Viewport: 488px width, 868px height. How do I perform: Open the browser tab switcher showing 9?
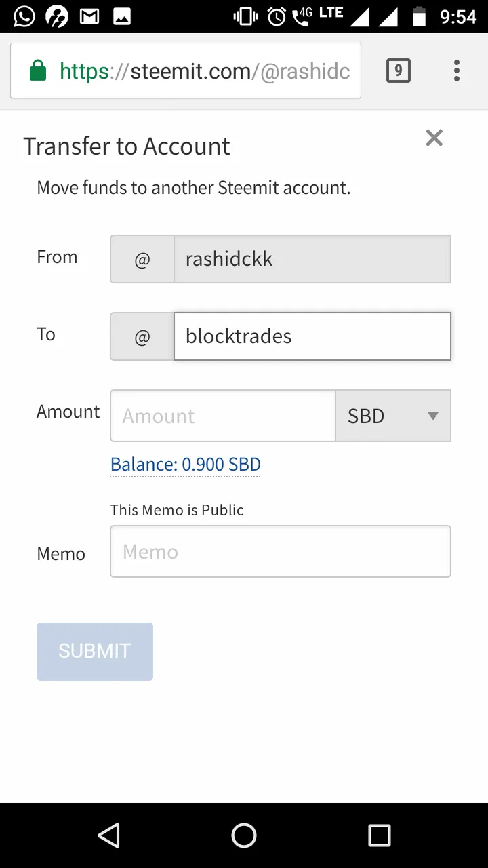point(399,71)
